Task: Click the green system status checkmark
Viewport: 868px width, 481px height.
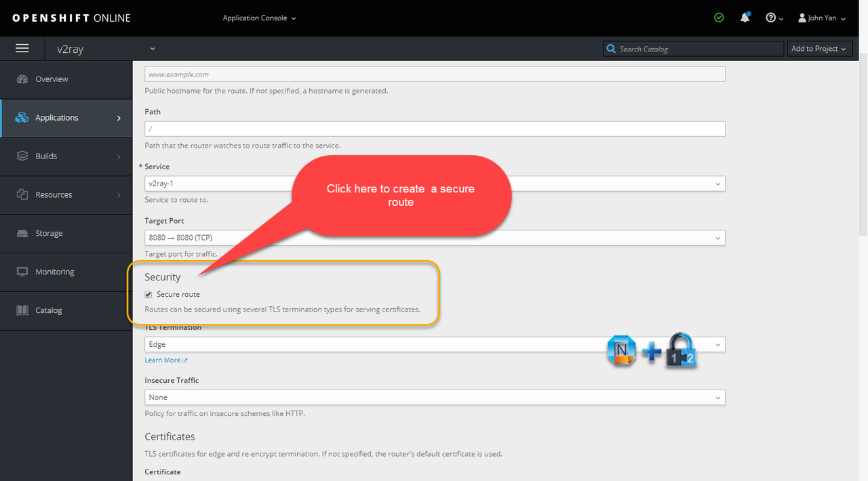Action: [x=719, y=18]
